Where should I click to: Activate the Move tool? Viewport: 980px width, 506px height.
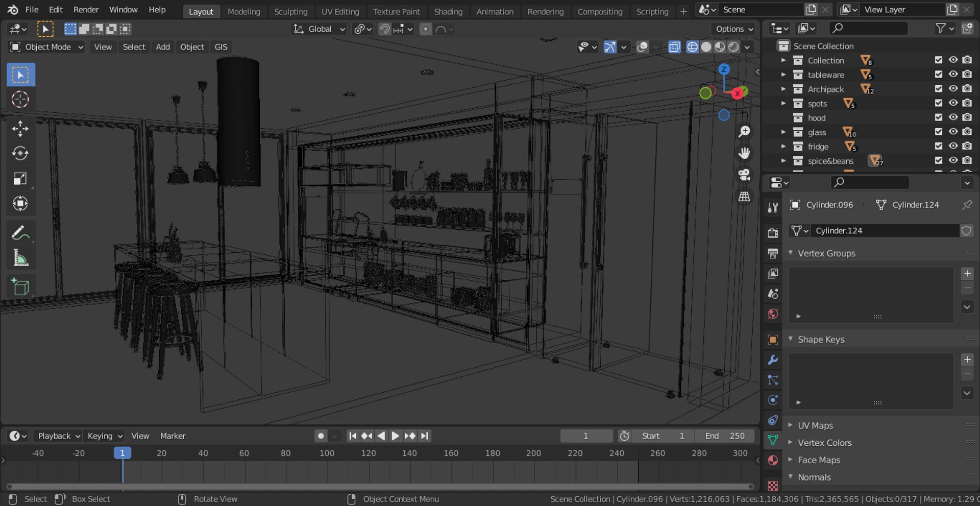(x=20, y=129)
